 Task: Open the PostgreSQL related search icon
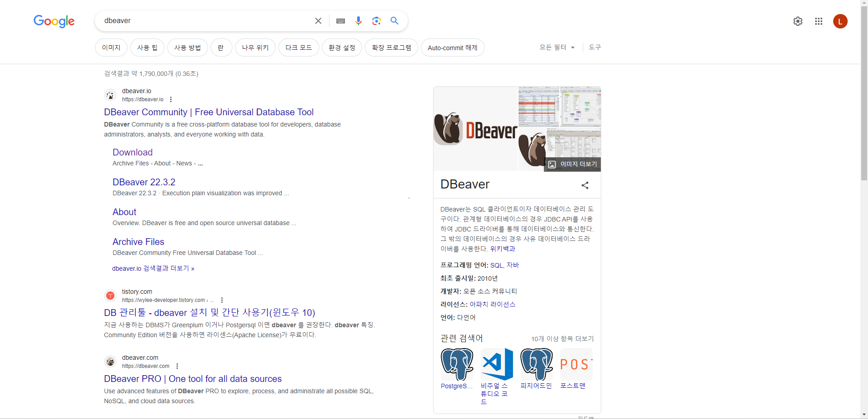pos(457,364)
